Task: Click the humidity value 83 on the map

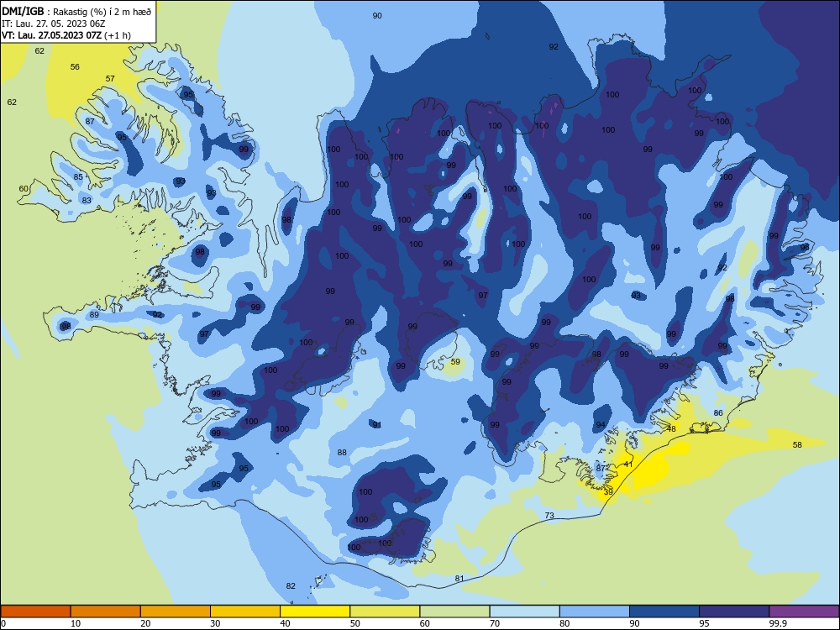Action: click(87, 200)
